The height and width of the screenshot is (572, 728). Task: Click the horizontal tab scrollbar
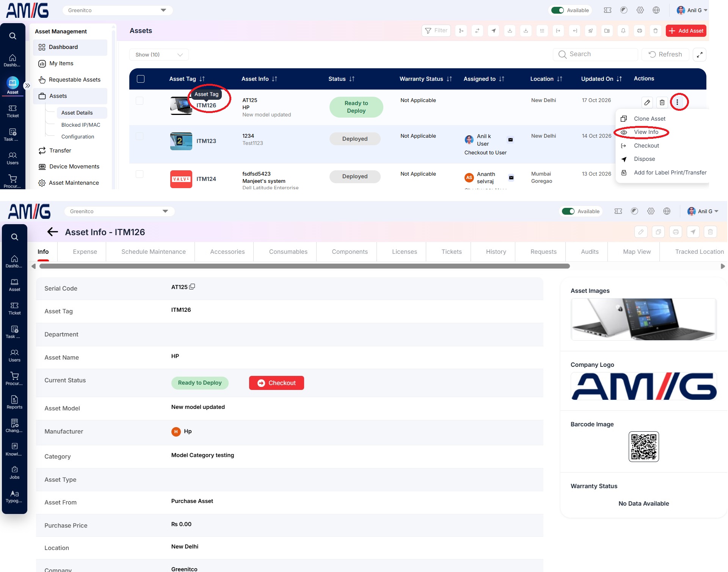pyautogui.click(x=304, y=266)
